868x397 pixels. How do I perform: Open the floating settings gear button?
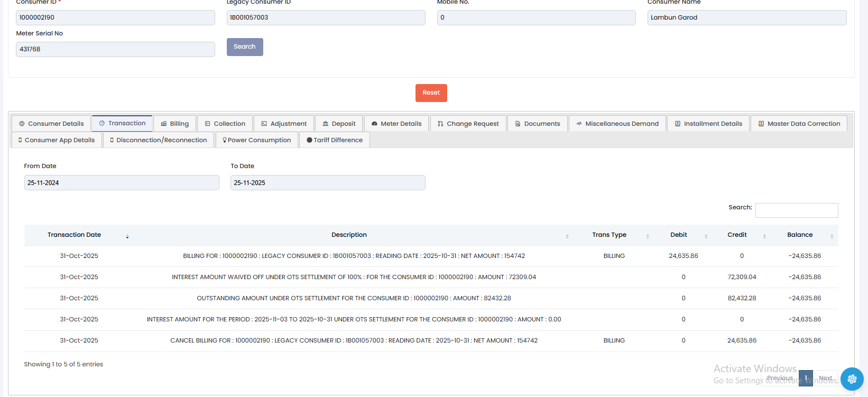[x=852, y=378]
